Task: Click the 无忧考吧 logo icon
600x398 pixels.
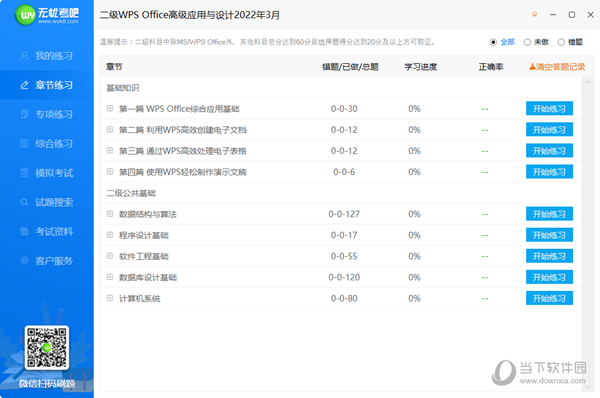Action: pyautogui.click(x=26, y=15)
